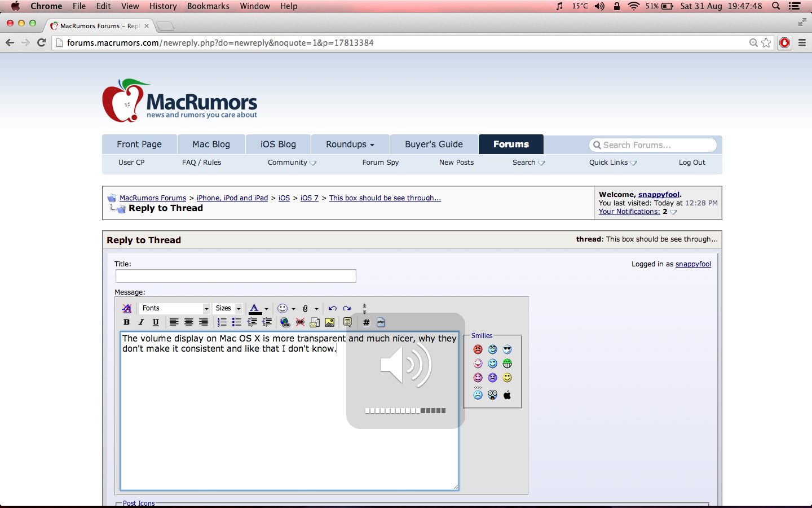Open the Fonts dropdown
Image resolution: width=812 pixels, height=508 pixels.
point(175,308)
